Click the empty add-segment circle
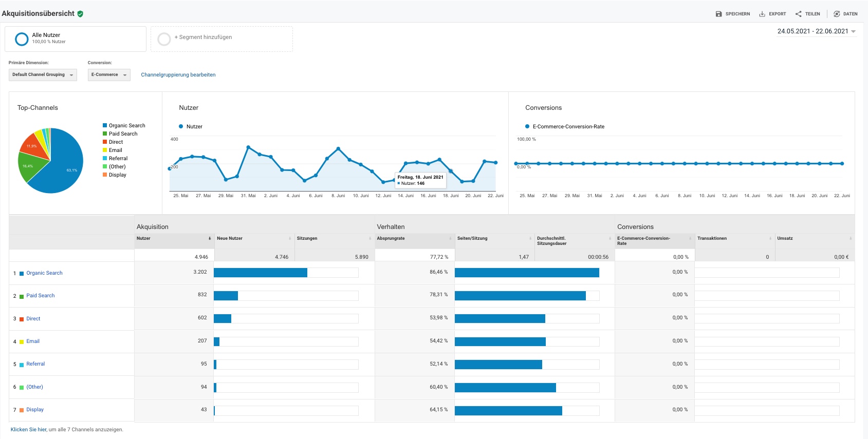868x439 pixels. (164, 39)
